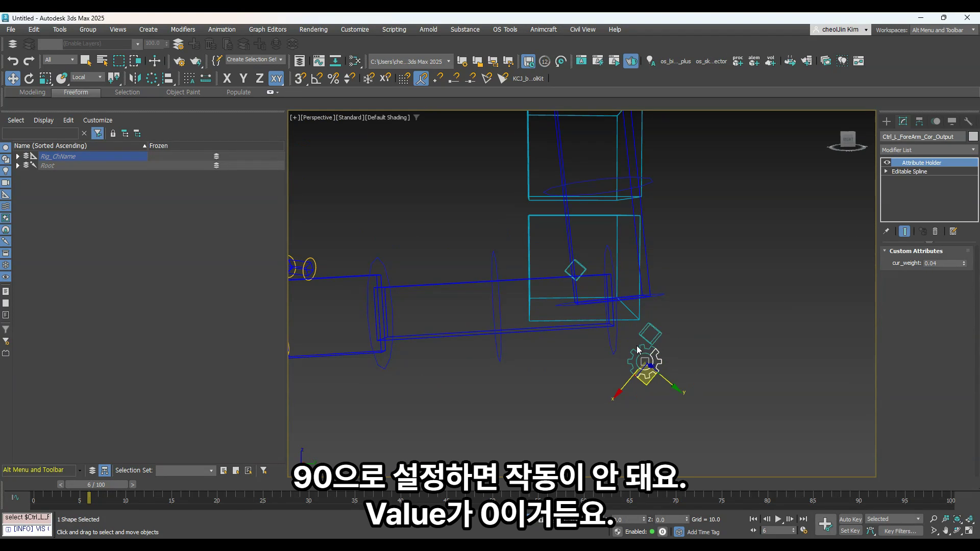980x551 pixels.
Task: Activate the Select and Scale tool
Action: 45,79
